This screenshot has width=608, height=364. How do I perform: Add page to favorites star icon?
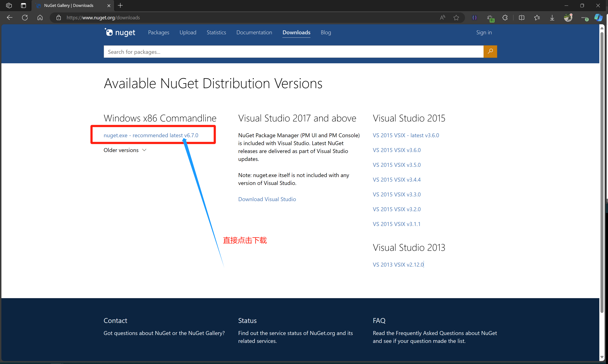tap(456, 18)
